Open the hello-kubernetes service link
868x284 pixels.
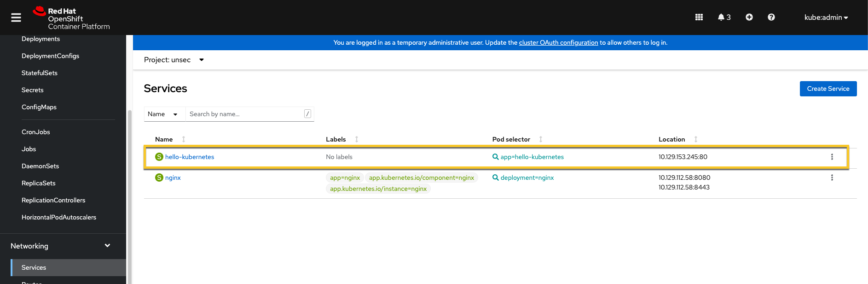point(190,157)
